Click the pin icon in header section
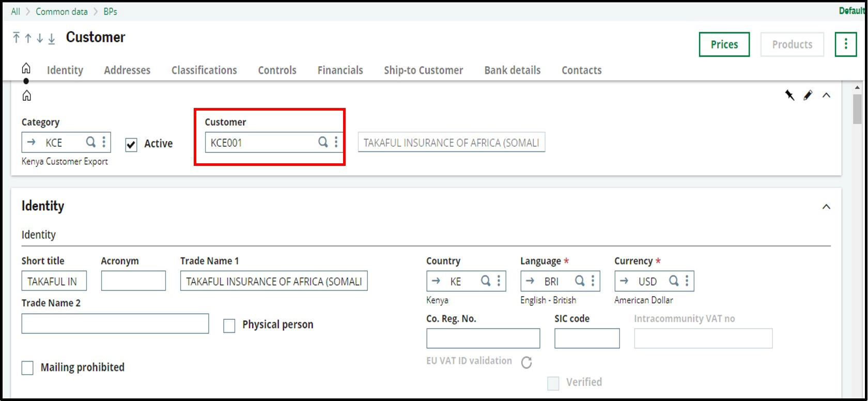 [789, 95]
